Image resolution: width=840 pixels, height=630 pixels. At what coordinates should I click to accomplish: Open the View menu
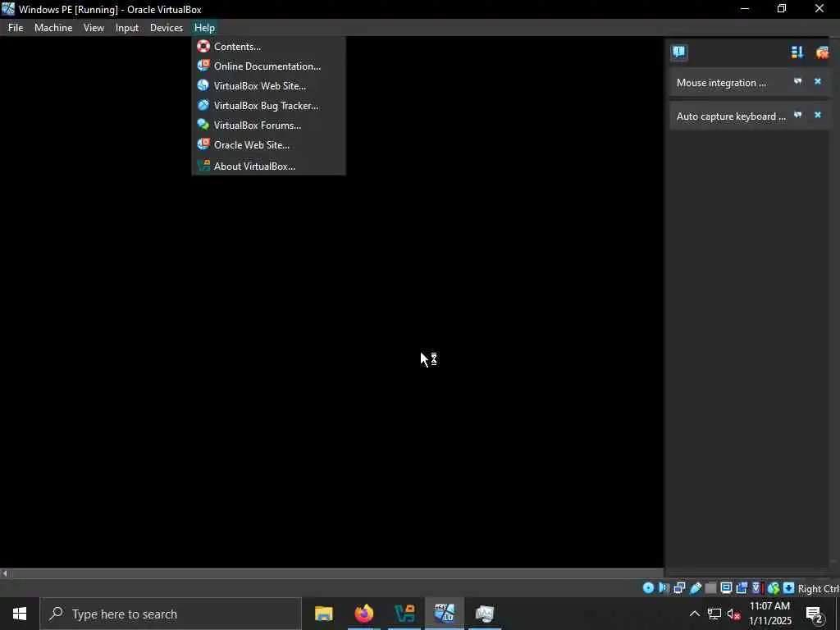[x=94, y=28]
